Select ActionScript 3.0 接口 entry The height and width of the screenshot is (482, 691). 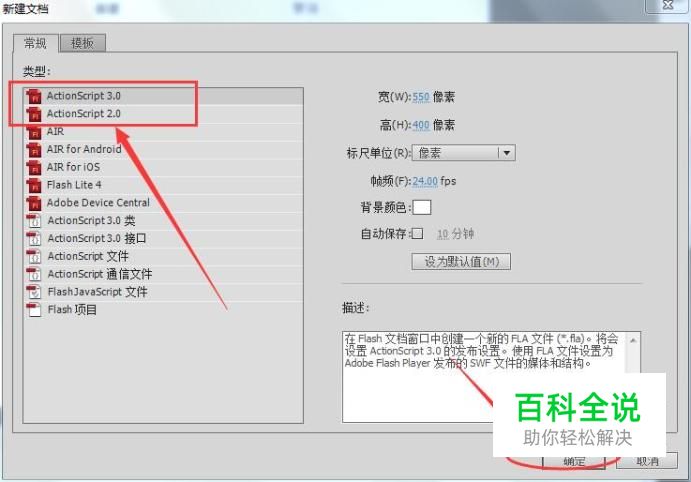[x=163, y=238]
